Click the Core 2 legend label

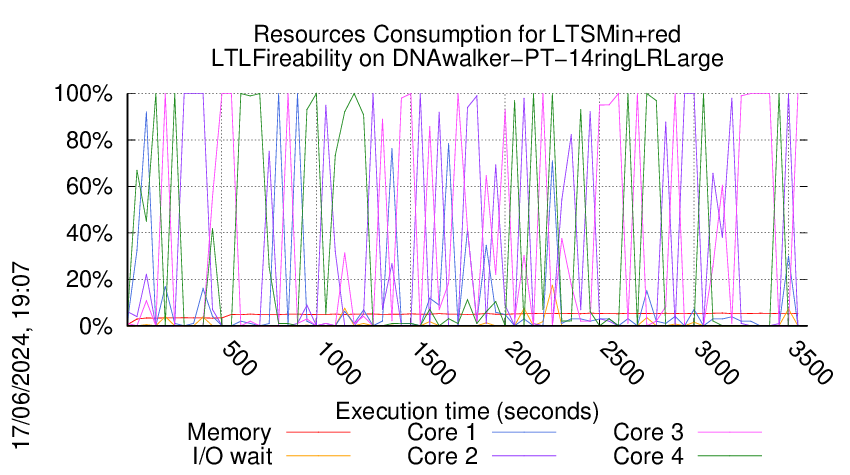(x=442, y=456)
